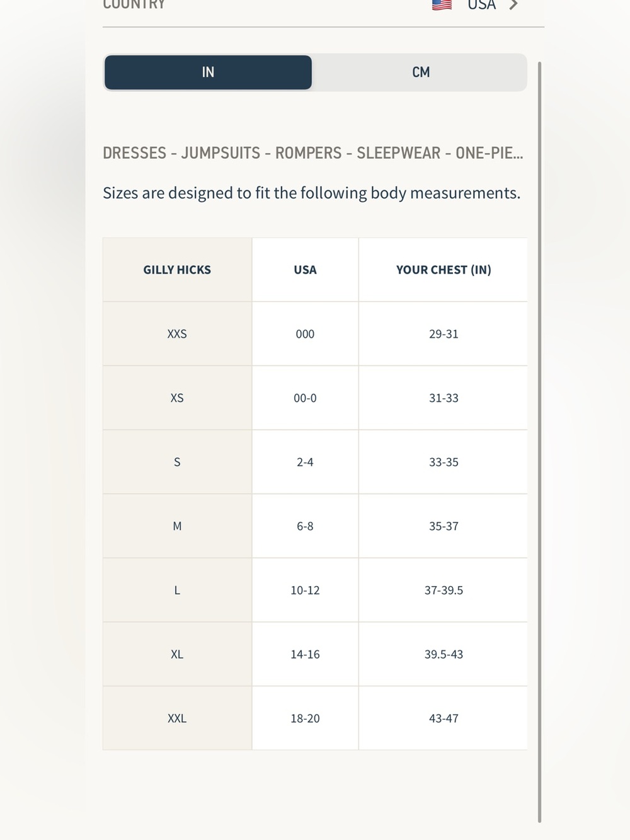
Task: Tap the 43-47 chest measurement
Action: click(444, 718)
